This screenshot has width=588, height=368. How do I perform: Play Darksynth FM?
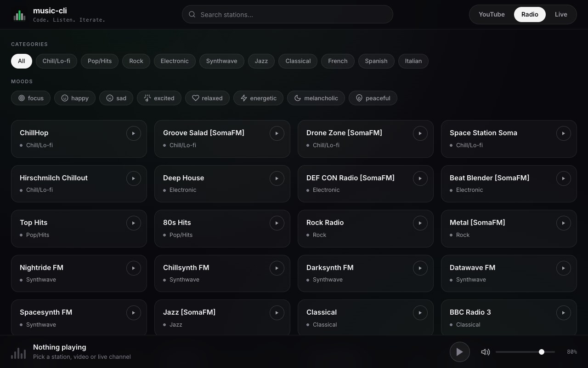pyautogui.click(x=420, y=268)
